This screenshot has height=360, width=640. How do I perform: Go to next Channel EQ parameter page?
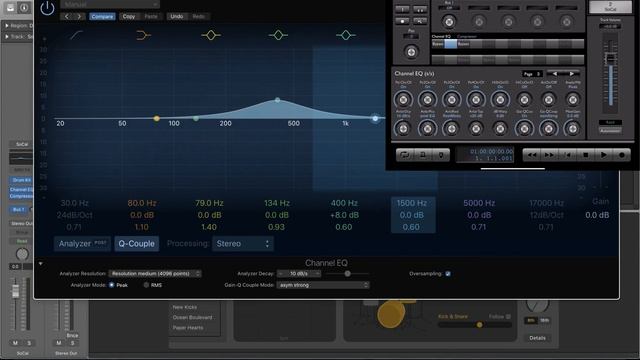point(572,74)
